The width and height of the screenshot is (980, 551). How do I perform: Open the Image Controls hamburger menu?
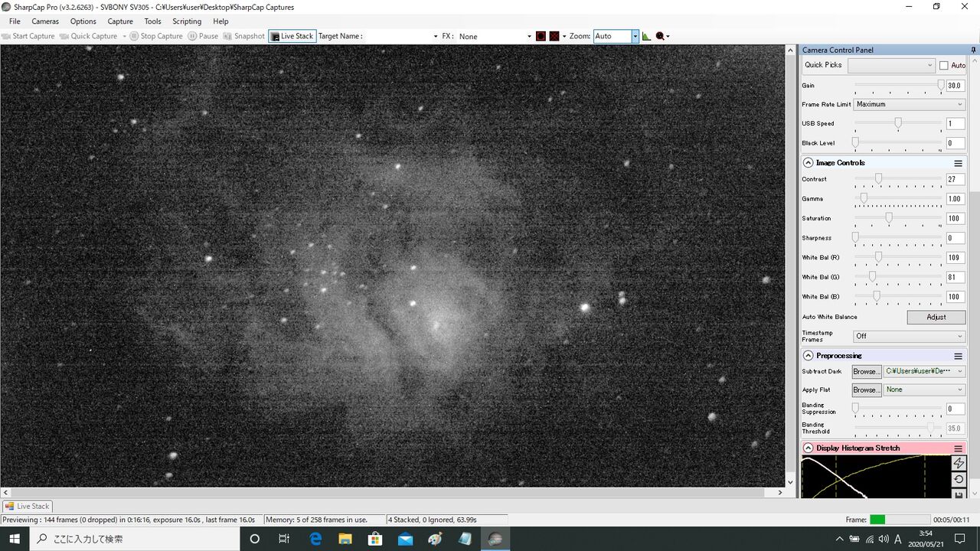pyautogui.click(x=958, y=163)
